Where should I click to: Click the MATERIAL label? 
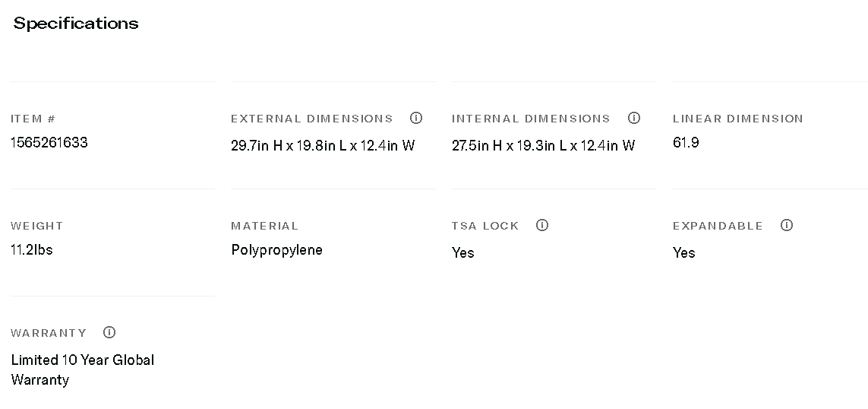(264, 226)
